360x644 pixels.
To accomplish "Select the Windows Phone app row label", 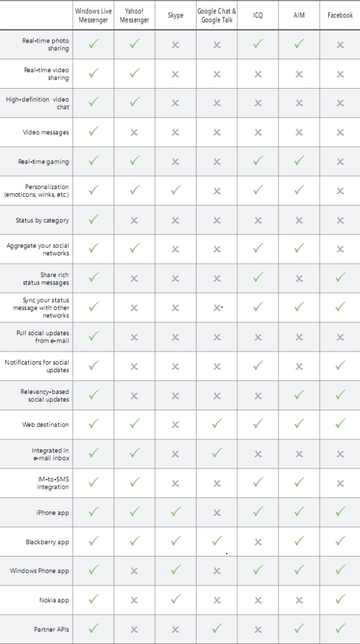I will coord(40,571).
